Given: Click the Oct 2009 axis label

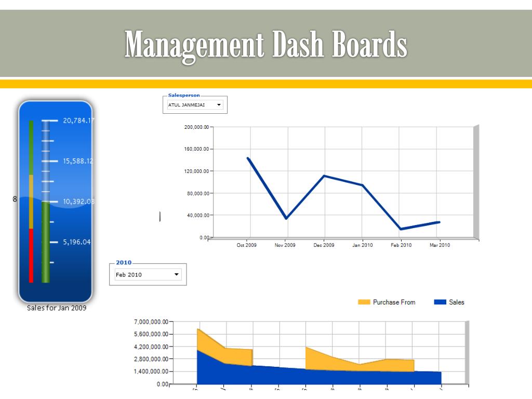Looking at the screenshot, I should coord(247,245).
